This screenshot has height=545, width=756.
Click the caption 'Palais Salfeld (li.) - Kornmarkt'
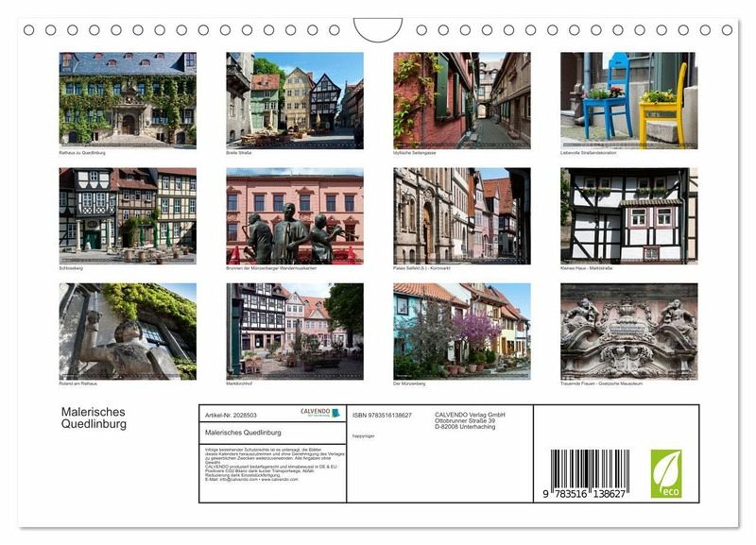(421, 268)
